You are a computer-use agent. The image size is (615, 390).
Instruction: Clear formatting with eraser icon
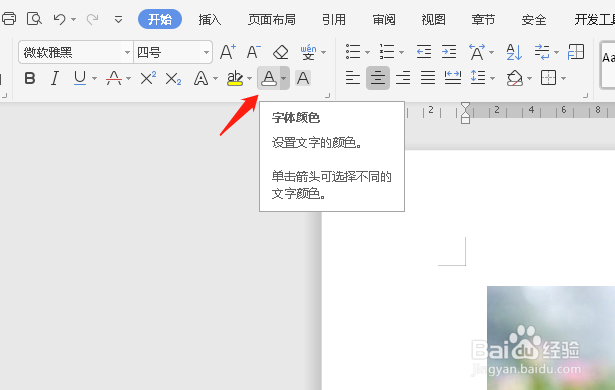tap(280, 52)
